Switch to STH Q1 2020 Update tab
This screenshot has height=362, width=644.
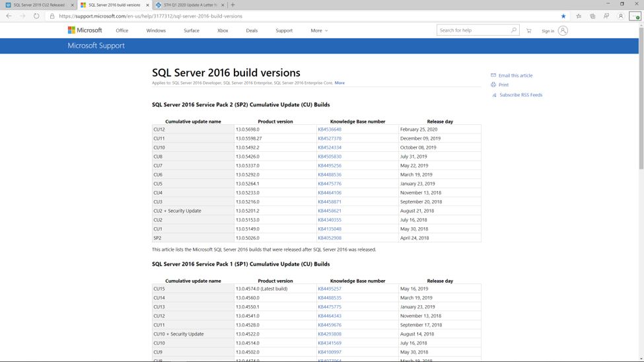tap(190, 5)
